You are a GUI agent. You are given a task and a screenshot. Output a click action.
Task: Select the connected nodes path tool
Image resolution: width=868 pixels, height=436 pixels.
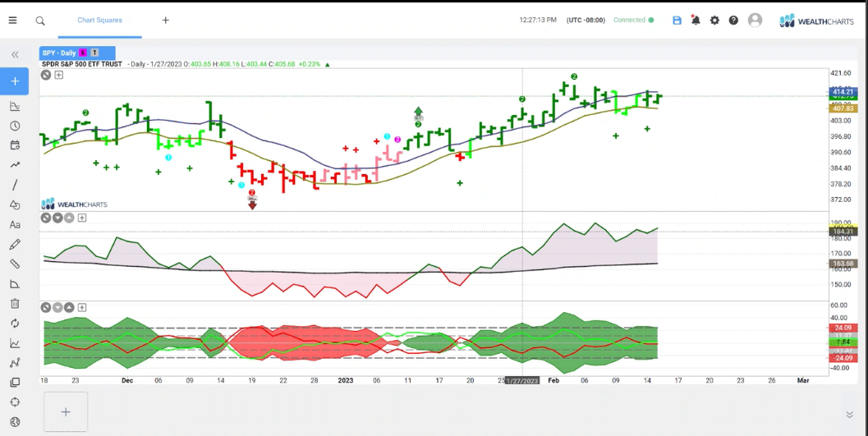15,363
